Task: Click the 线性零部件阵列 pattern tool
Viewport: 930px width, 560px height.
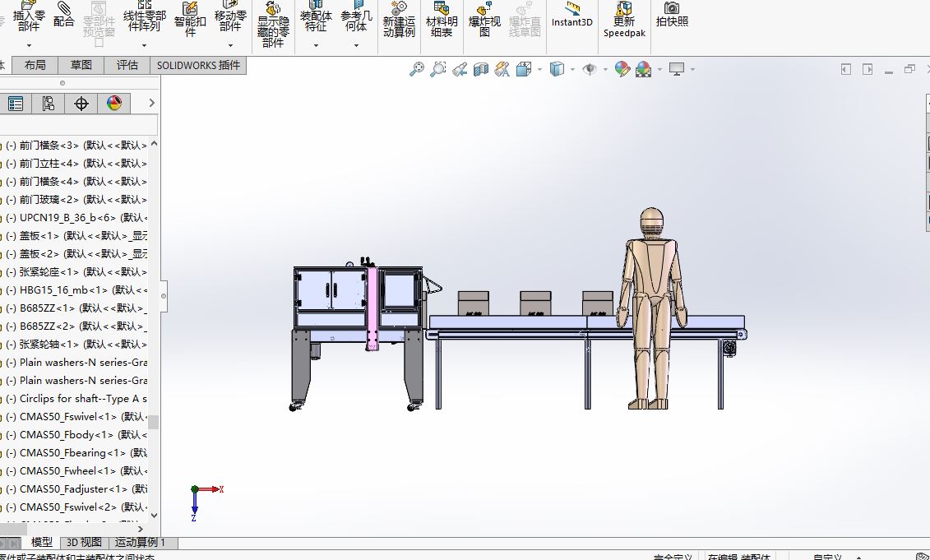Action: click(x=144, y=16)
